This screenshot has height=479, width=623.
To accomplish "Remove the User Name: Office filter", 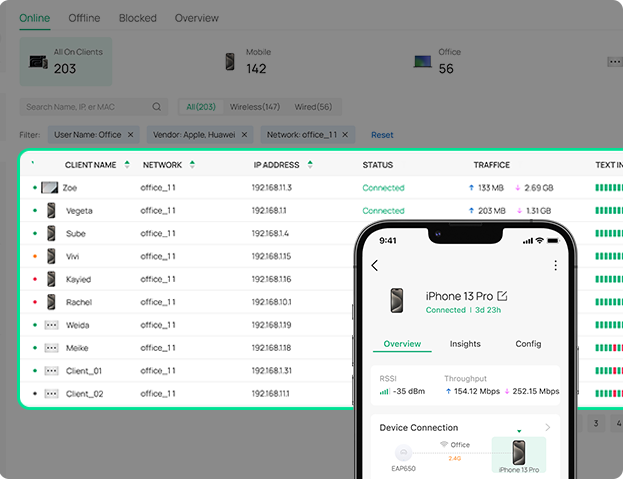I will coord(130,134).
